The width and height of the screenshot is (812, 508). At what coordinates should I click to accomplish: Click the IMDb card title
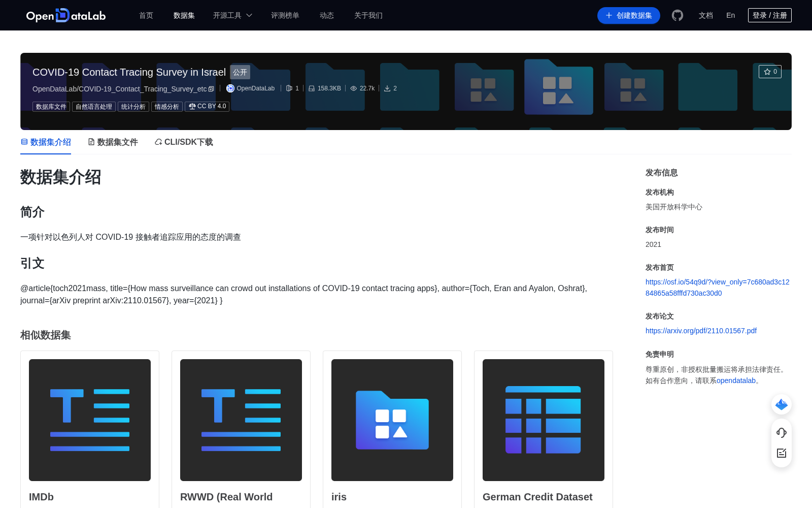pyautogui.click(x=41, y=497)
